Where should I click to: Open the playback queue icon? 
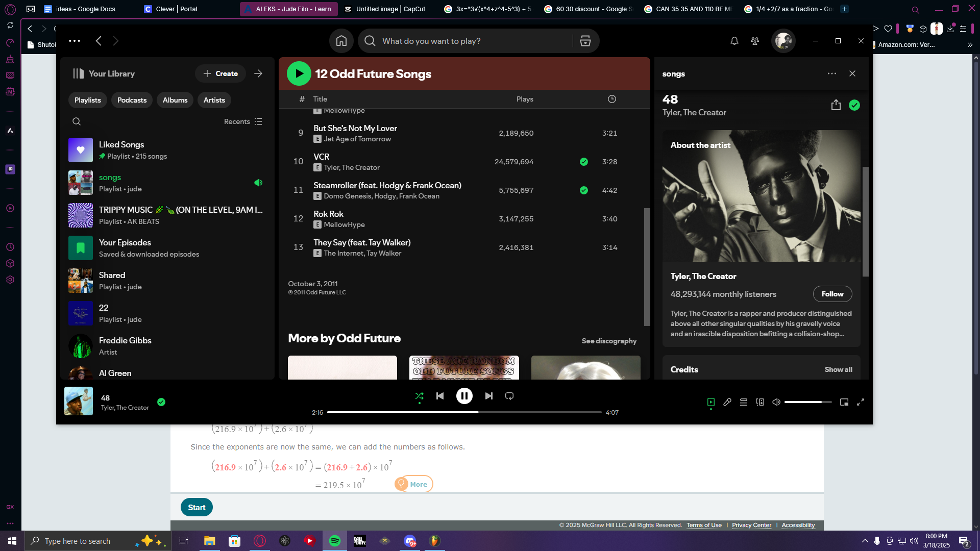[744, 402]
